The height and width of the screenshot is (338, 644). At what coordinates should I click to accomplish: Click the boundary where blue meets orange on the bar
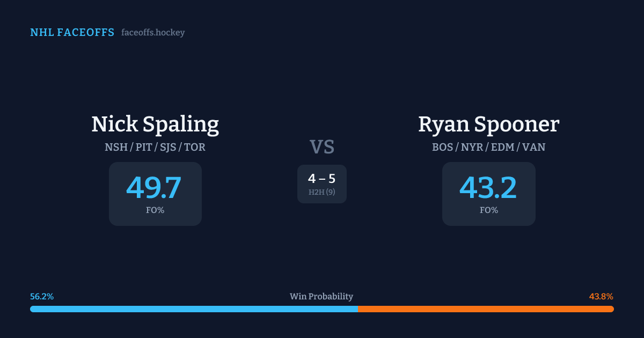point(358,309)
